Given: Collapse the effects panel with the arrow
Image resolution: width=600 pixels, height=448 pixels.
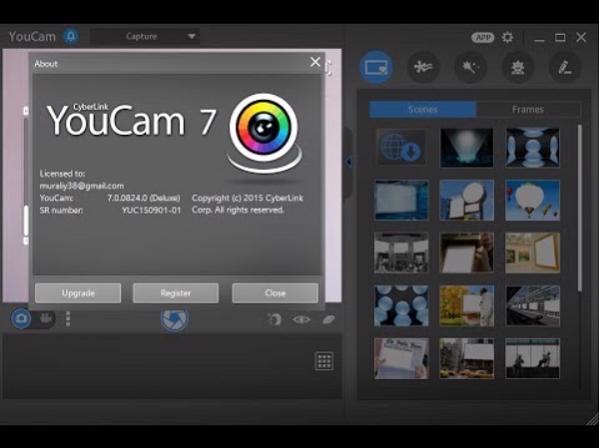Looking at the screenshot, I should [x=349, y=162].
